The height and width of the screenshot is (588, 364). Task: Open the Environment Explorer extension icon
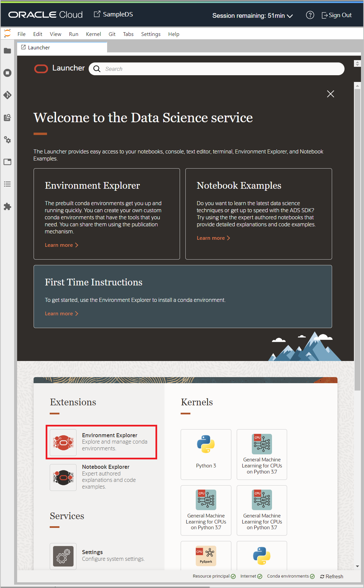63,443
